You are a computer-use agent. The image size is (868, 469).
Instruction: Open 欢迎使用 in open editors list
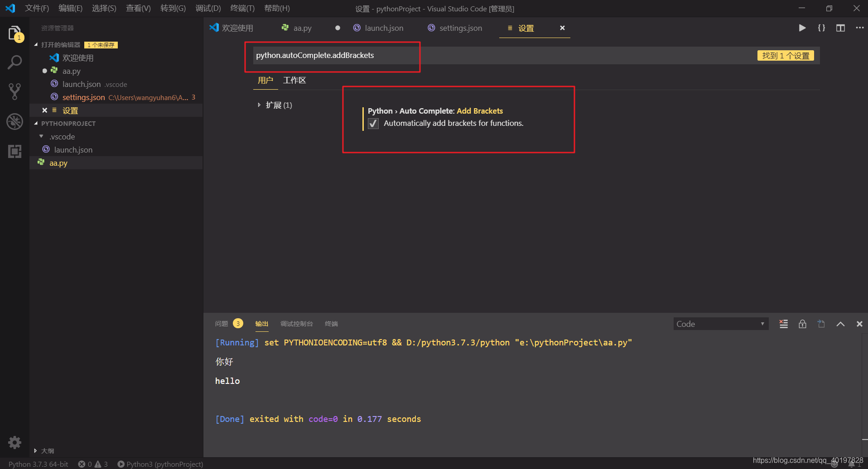point(77,58)
